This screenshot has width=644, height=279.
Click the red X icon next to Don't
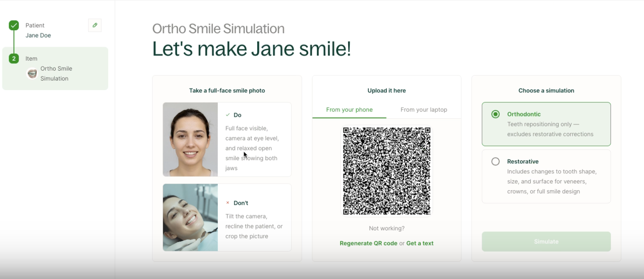click(x=228, y=203)
